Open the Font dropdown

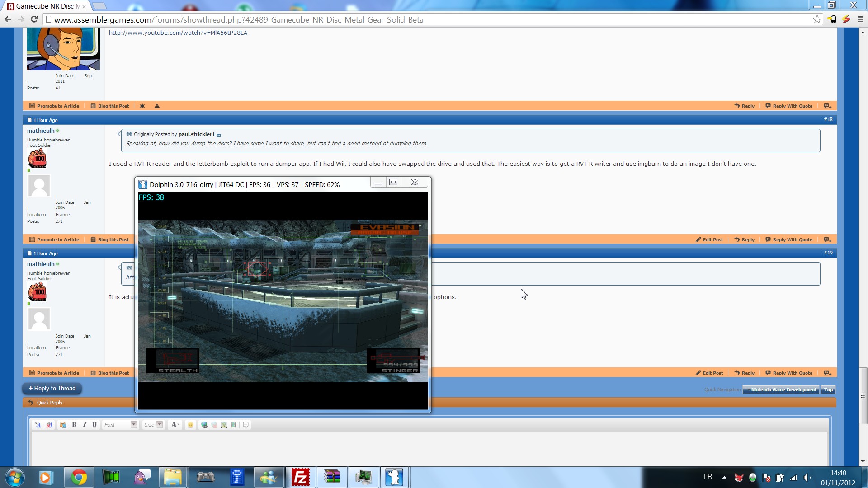pyautogui.click(x=120, y=425)
